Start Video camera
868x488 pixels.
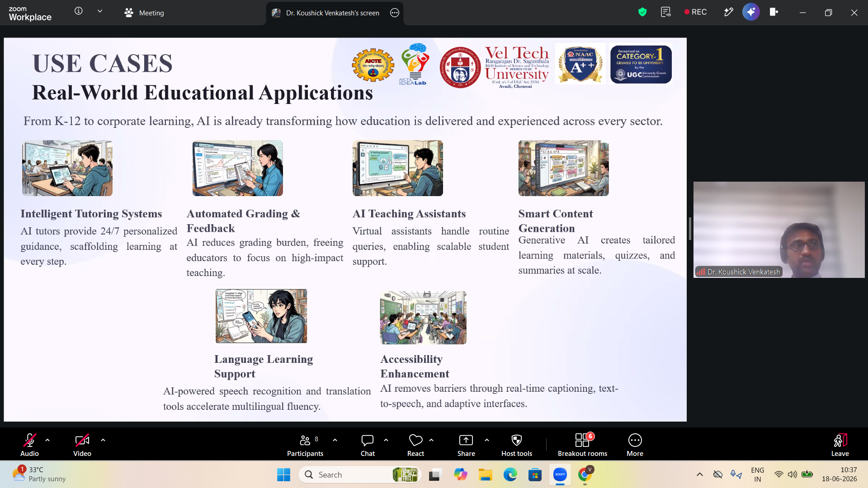(x=82, y=445)
